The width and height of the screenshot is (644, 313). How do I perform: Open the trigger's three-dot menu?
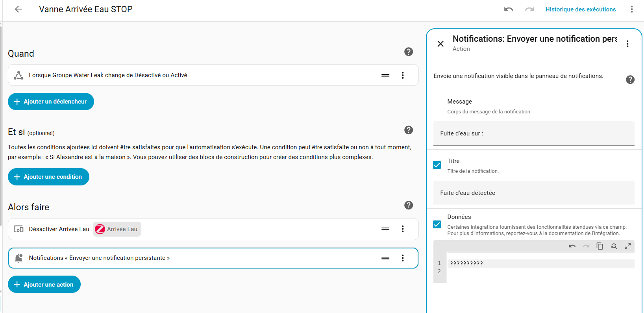tap(403, 75)
